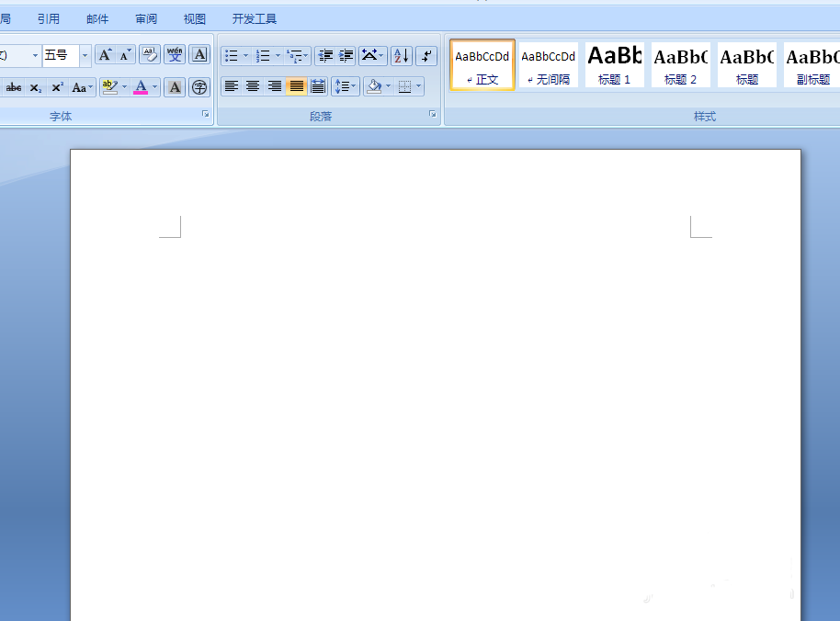Screen dimensions: 840x621
Task: Click the enclosed character (字) icon
Action: point(199,87)
